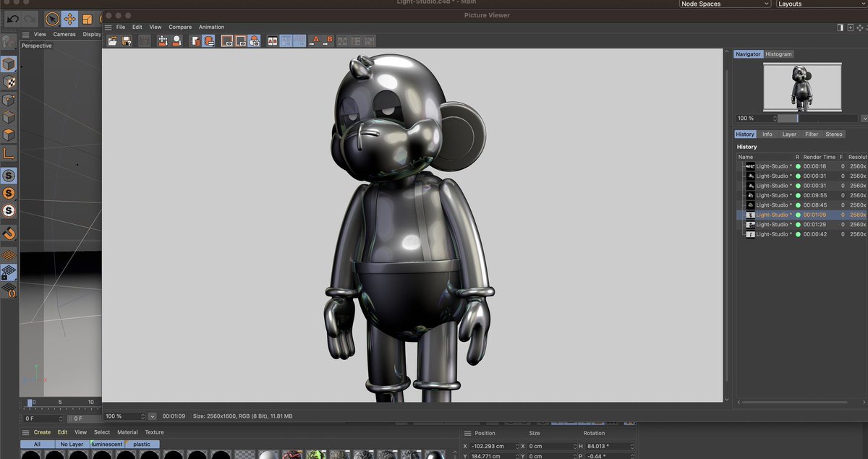
Task: Click the luminescent material label
Action: [107, 444]
